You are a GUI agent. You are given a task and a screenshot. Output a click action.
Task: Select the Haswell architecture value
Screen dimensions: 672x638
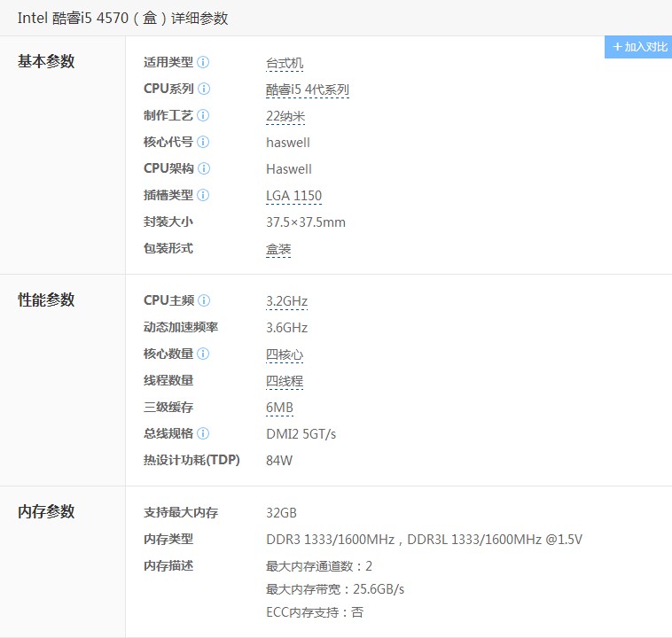point(289,169)
